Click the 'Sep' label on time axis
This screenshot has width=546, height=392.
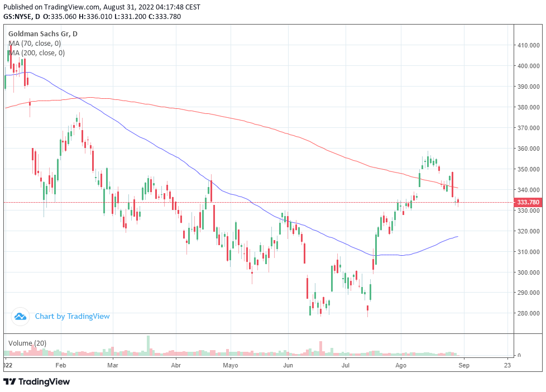click(464, 365)
